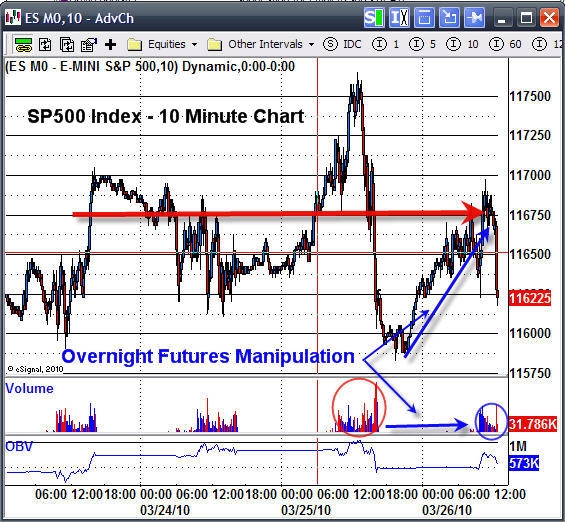Click the stacked refresh pages icon

[67, 45]
